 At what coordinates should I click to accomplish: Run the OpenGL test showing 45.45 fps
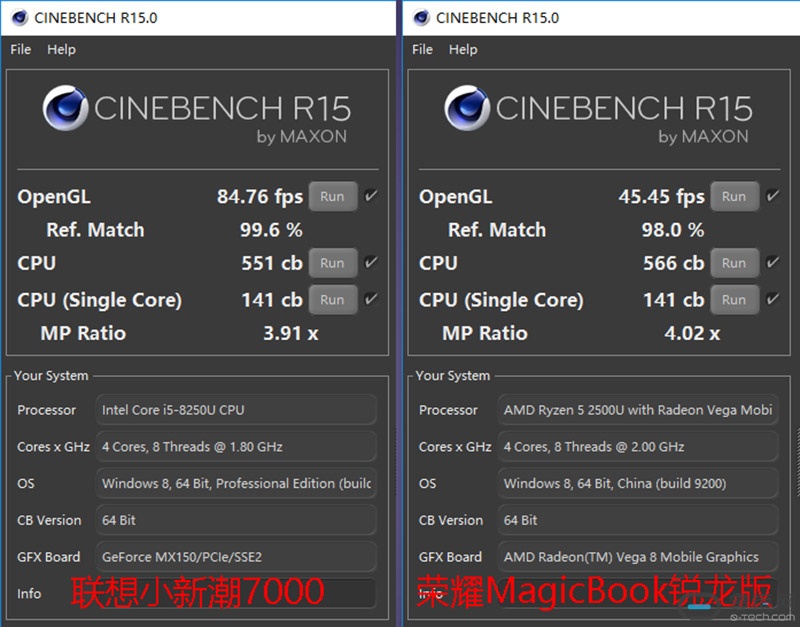pyautogui.click(x=734, y=196)
